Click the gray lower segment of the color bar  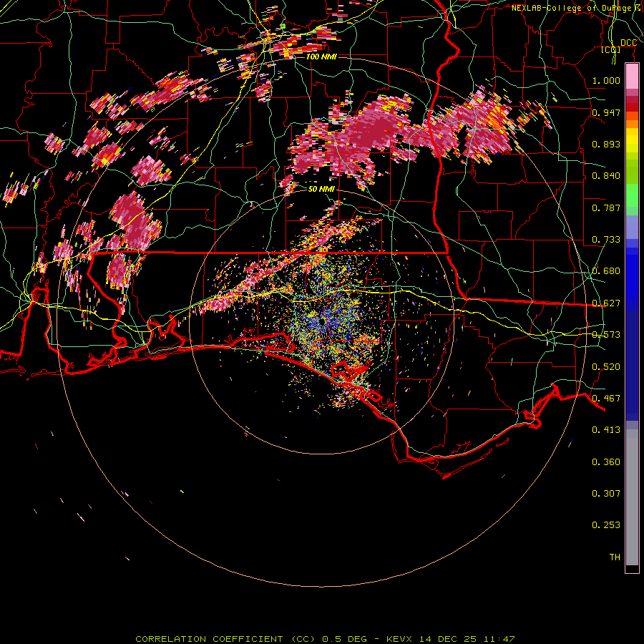pos(632,497)
